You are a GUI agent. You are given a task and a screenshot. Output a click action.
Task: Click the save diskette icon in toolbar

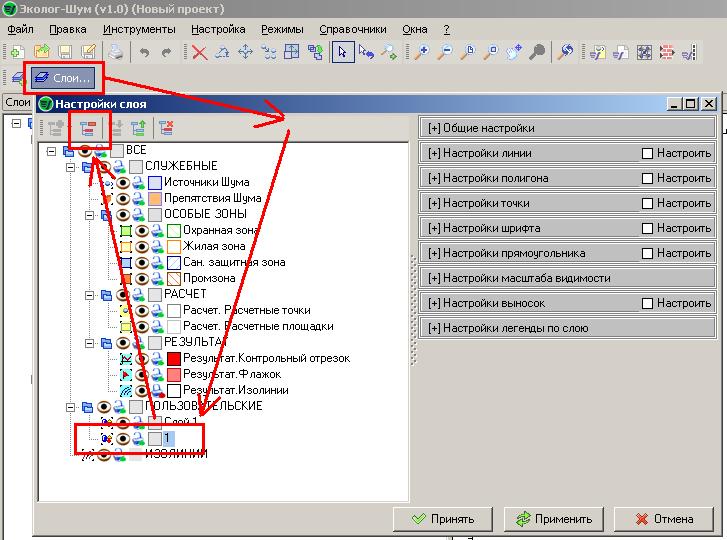[x=65, y=52]
